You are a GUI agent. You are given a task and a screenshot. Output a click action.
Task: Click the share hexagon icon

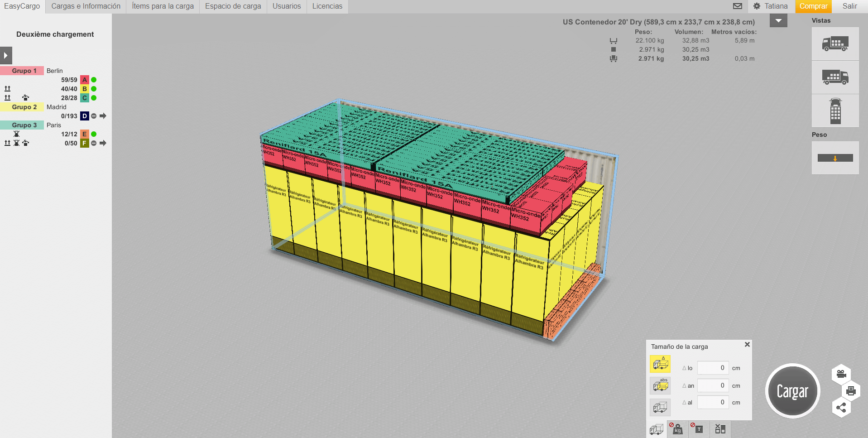click(841, 408)
